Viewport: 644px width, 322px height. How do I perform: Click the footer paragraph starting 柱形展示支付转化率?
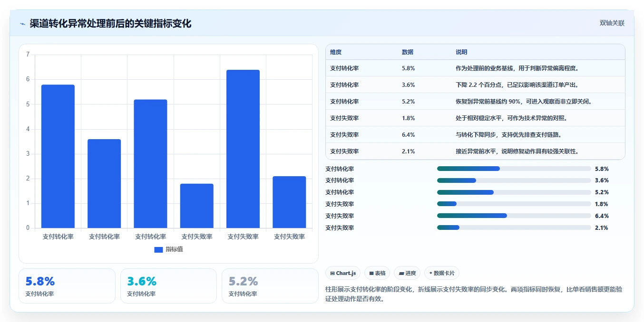pos(474,294)
